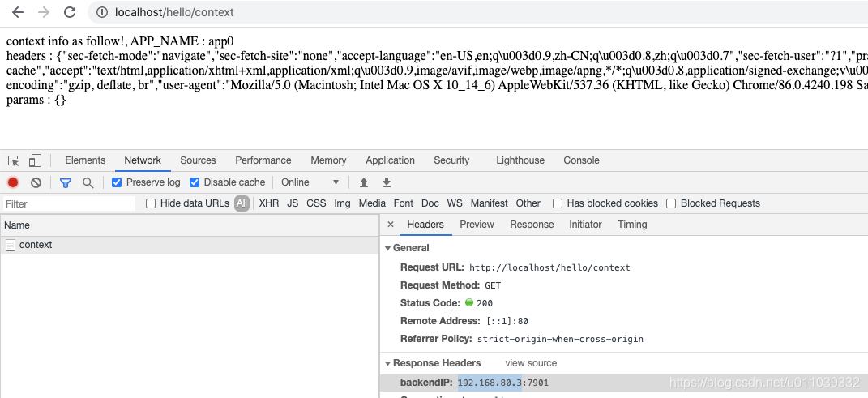Click the browser forward arrow
868x398 pixels.
point(44,12)
